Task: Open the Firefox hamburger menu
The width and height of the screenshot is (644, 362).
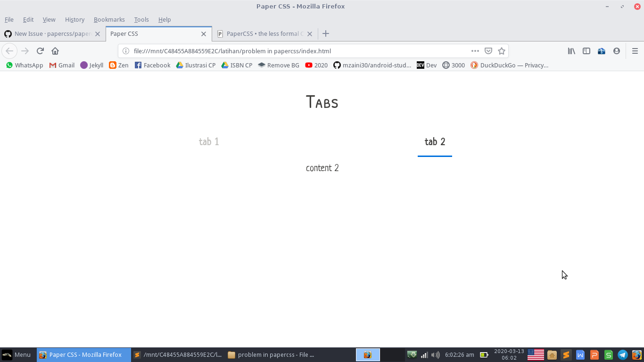Action: click(635, 51)
